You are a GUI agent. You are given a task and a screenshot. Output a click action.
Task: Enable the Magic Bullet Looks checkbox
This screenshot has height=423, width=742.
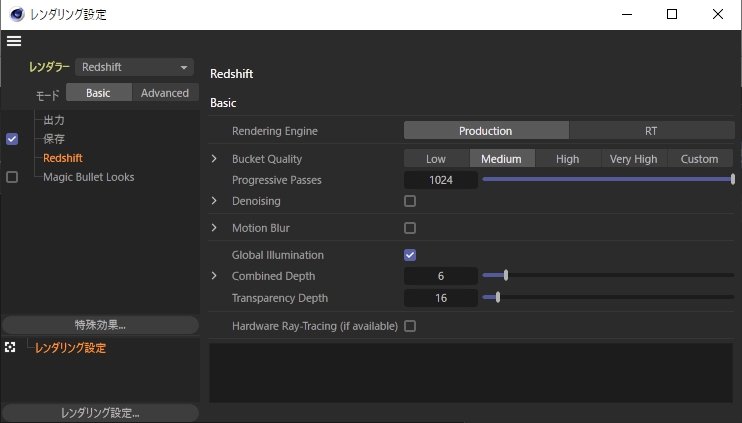point(12,177)
